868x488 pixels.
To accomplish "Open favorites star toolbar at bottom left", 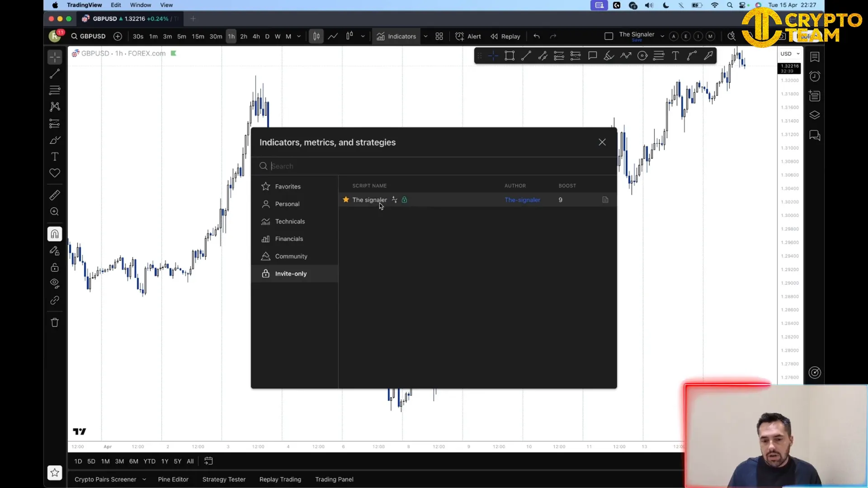I will [55, 473].
